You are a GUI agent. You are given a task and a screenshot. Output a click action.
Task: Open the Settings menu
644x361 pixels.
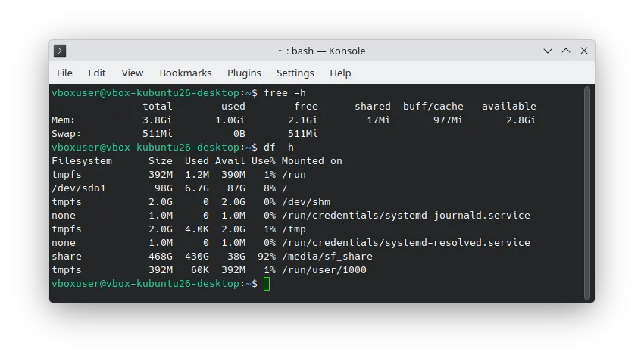coord(295,73)
